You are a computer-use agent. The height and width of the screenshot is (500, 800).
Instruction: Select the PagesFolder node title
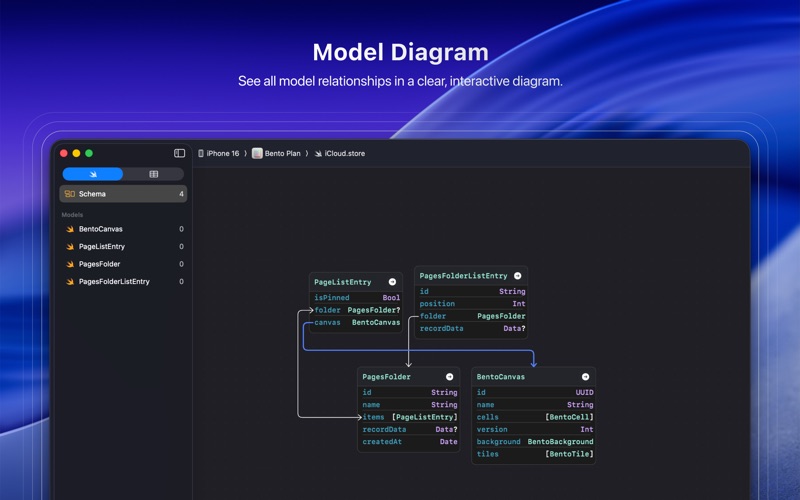click(386, 377)
